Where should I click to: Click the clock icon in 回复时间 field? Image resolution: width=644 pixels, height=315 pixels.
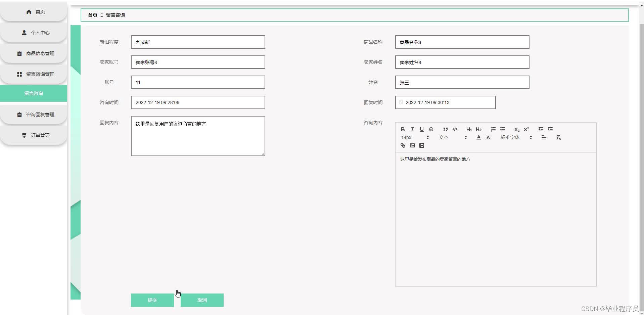(x=401, y=102)
